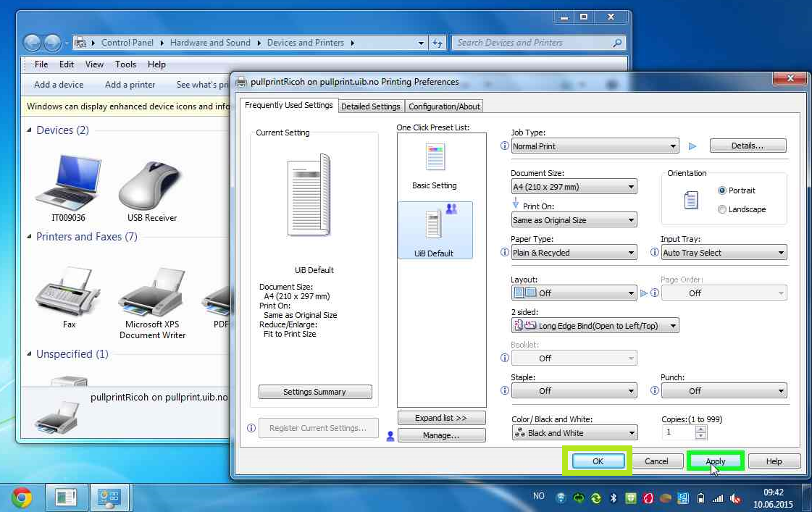Image resolution: width=812 pixels, height=512 pixels.
Task: Select the Basic Setting preset icon
Action: coord(435,157)
